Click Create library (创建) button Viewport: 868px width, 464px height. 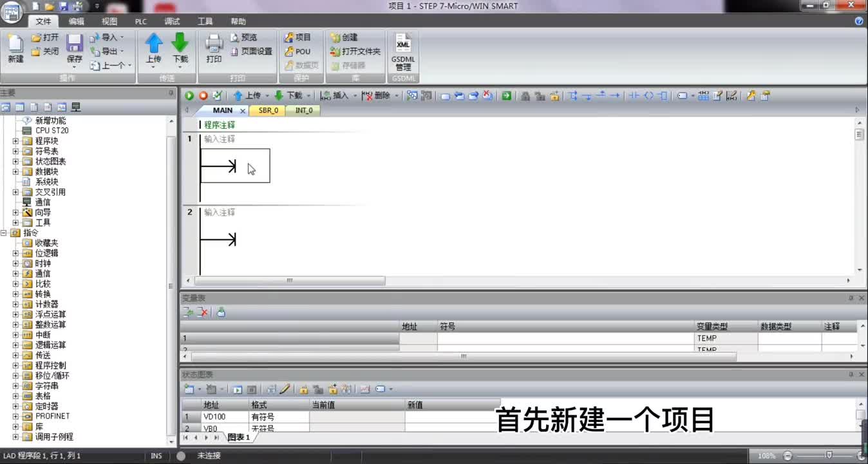pos(343,37)
